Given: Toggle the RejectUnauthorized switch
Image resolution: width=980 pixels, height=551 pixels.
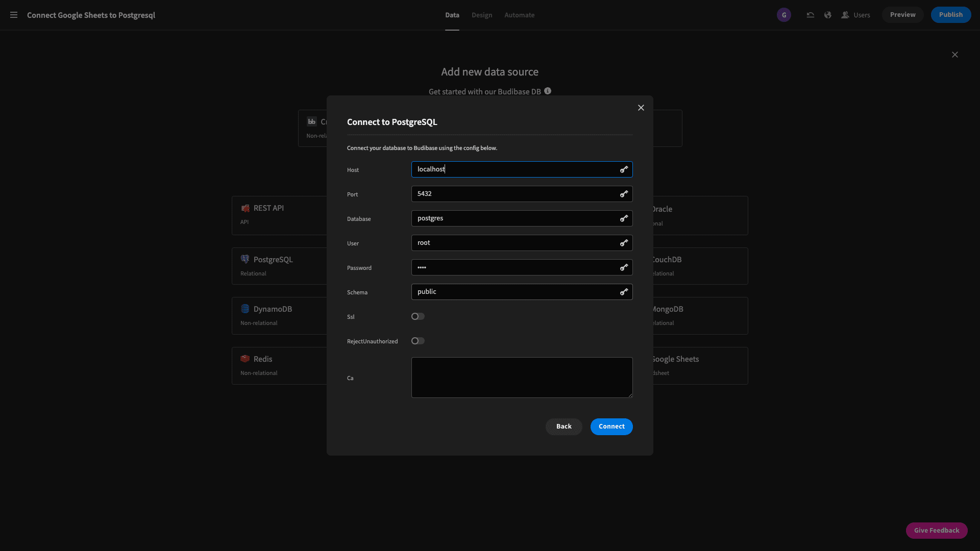Looking at the screenshot, I should [418, 341].
